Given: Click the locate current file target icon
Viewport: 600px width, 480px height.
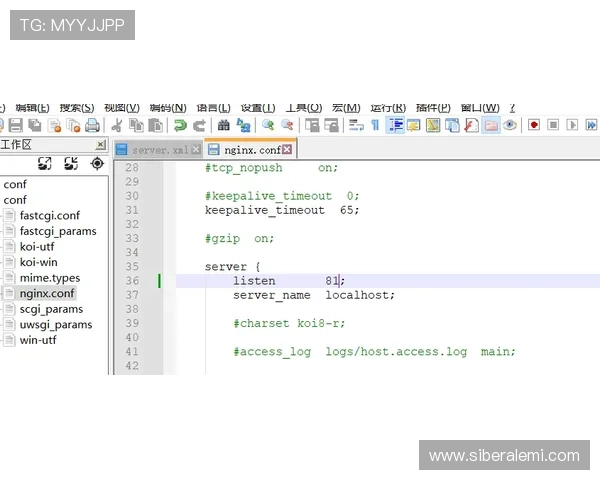Looking at the screenshot, I should (x=97, y=163).
